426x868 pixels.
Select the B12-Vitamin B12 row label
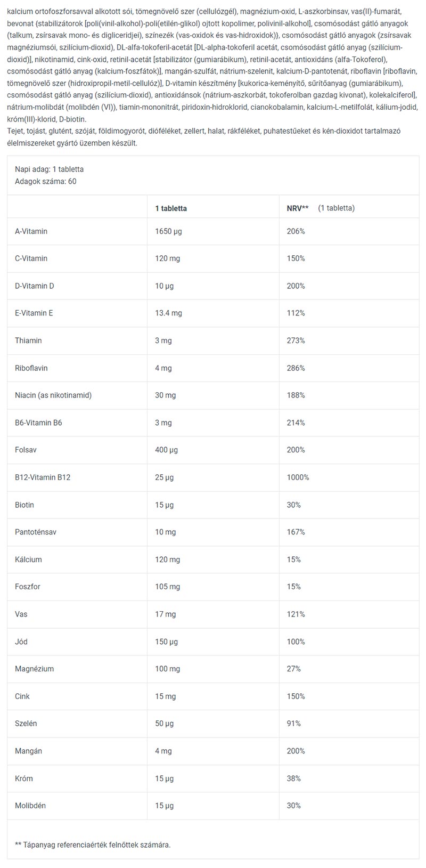point(43,477)
